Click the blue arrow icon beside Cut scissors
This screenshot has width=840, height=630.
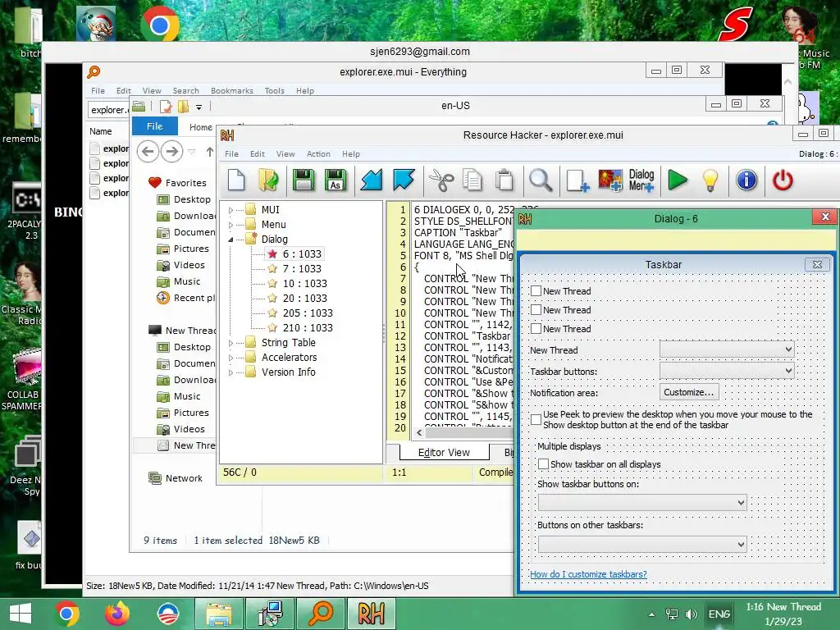404,180
